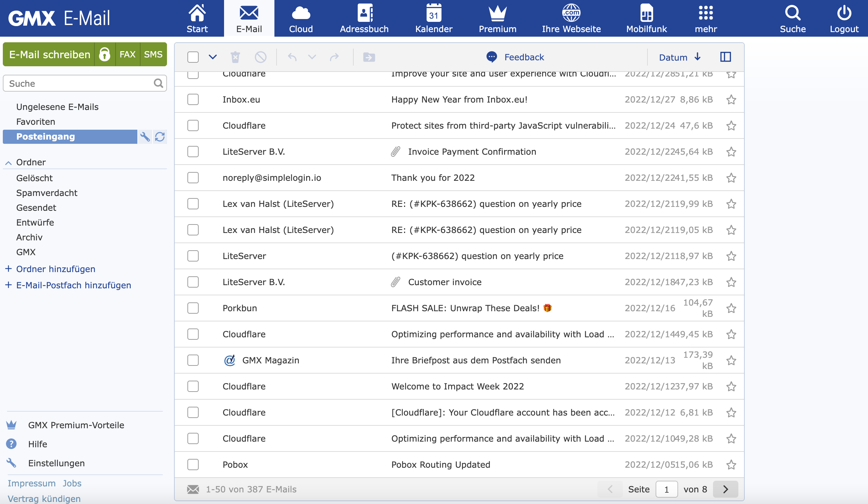The image size is (868, 504).
Task: Click attachment paperclip on Customer invoice
Action: [396, 282]
